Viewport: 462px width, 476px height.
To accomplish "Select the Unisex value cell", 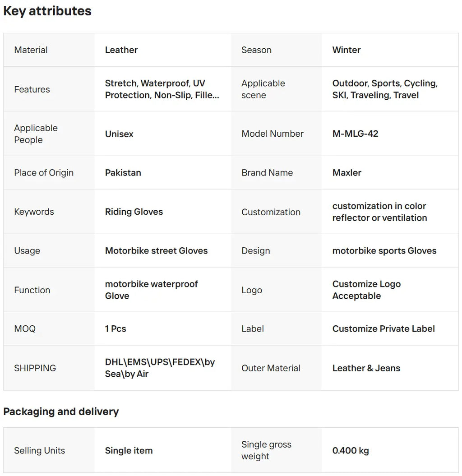I will 119,134.
